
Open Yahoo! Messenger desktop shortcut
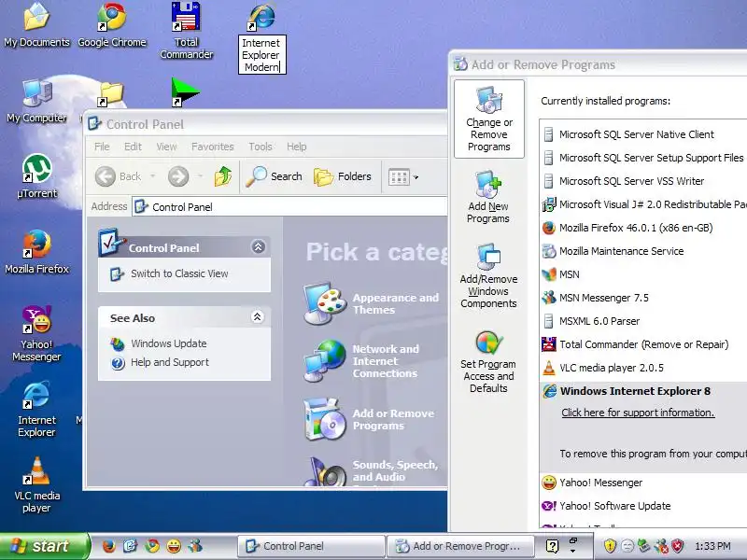pyautogui.click(x=36, y=333)
